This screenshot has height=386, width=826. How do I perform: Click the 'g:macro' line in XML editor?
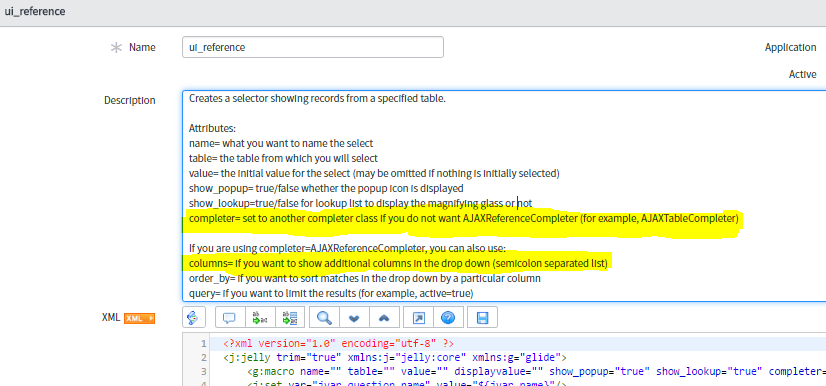(x=536, y=372)
